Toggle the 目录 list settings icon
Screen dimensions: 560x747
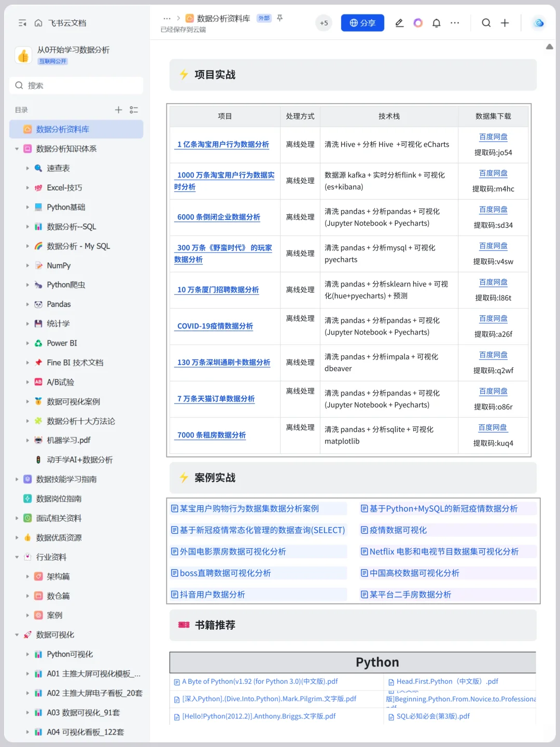(x=134, y=109)
